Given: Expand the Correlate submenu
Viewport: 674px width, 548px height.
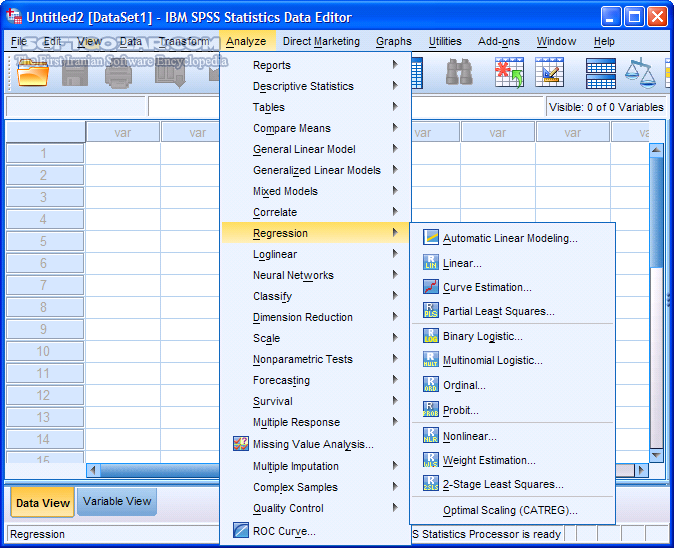Looking at the screenshot, I should pos(316,212).
